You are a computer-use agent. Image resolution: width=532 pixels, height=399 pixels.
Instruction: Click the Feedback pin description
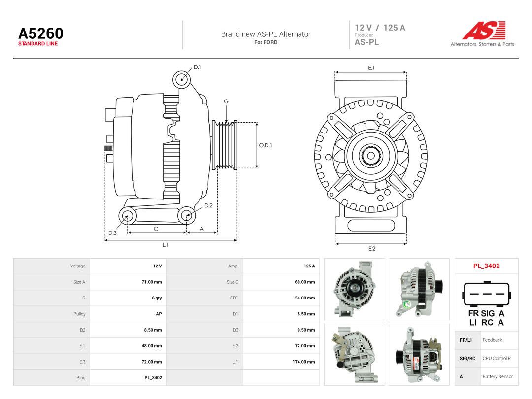[x=492, y=340]
